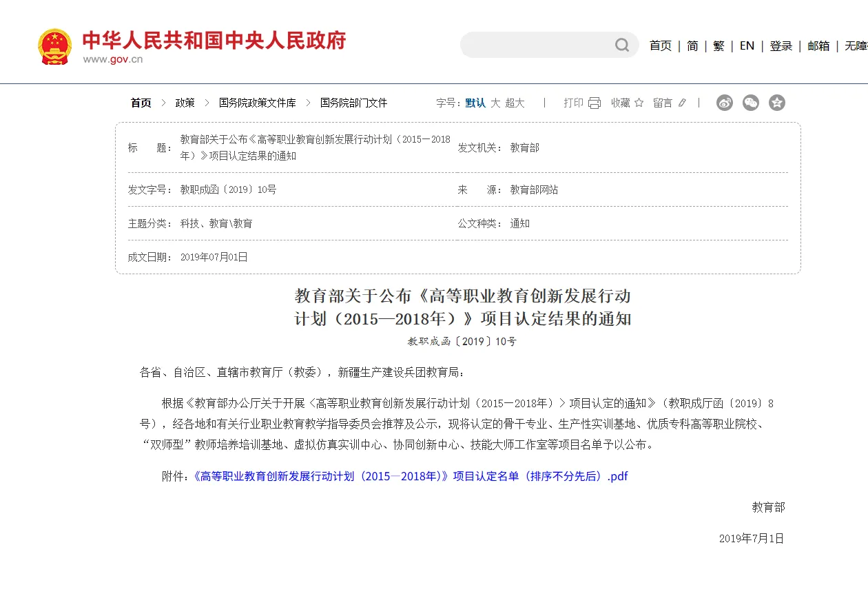Screen dimensions: 868x596
Task: Go to 首页 in breadcrumb
Action: coord(141,103)
